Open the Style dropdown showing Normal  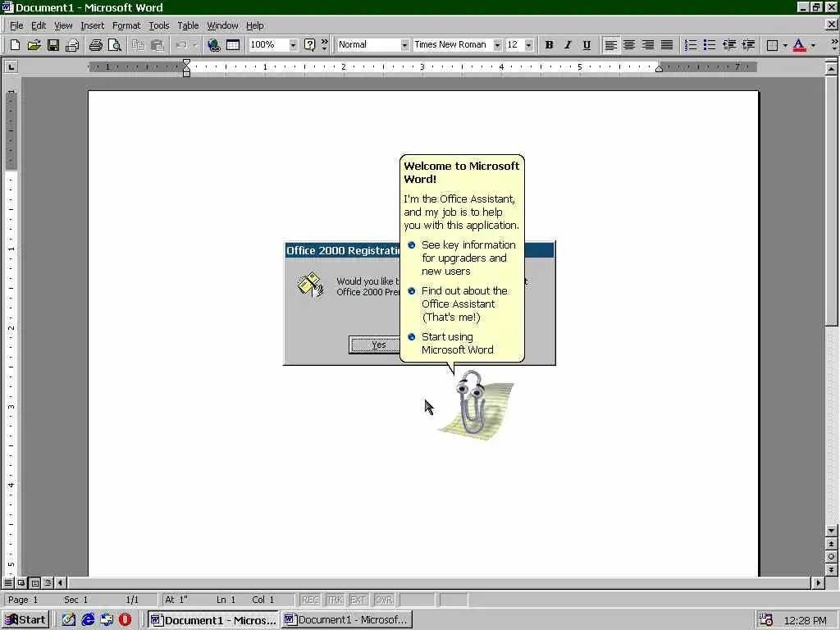pos(404,45)
